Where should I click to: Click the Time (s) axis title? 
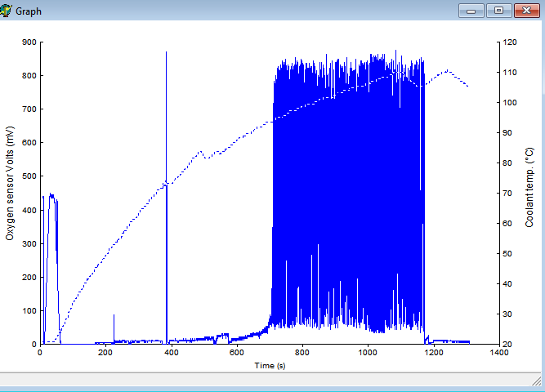[270, 366]
